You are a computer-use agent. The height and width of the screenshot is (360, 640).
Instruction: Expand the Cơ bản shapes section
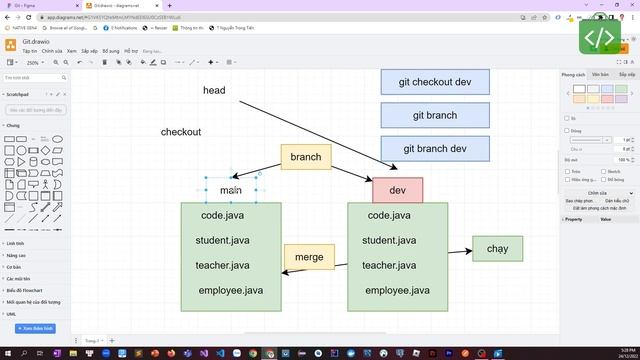pos(12,267)
